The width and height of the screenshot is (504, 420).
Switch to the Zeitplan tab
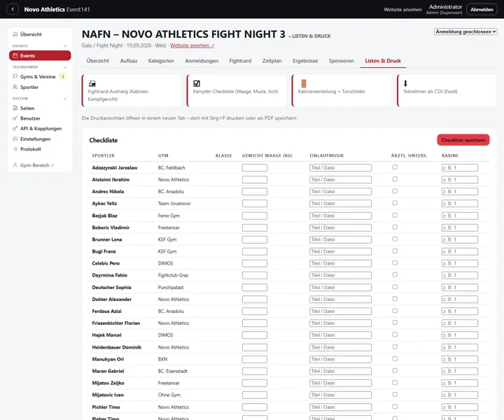pyautogui.click(x=272, y=61)
